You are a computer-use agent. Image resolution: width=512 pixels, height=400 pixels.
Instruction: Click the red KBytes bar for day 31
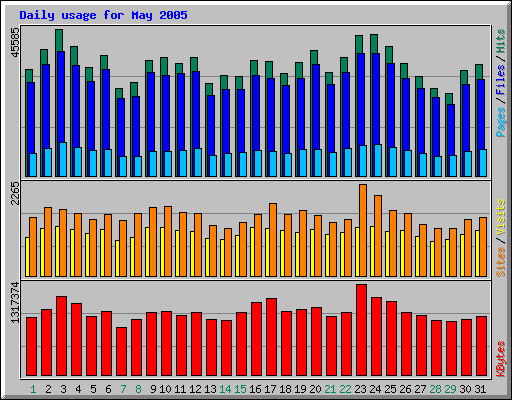pyautogui.click(x=481, y=346)
